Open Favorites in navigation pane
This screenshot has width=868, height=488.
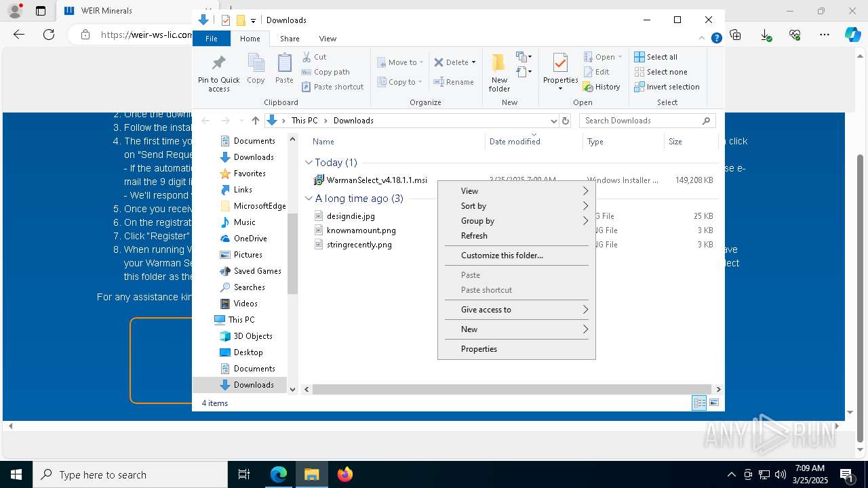(249, 174)
